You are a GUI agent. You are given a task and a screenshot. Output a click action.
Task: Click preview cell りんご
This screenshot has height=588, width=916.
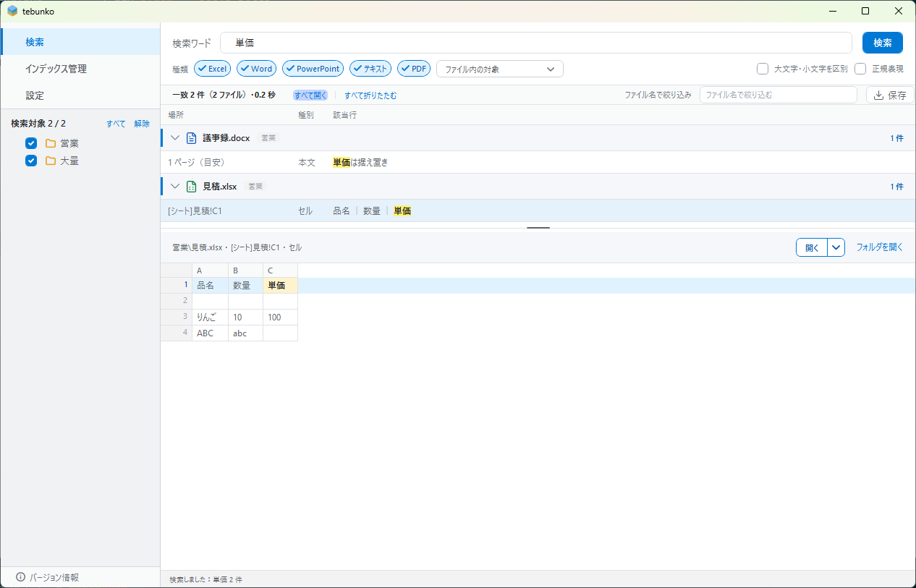pyautogui.click(x=210, y=317)
